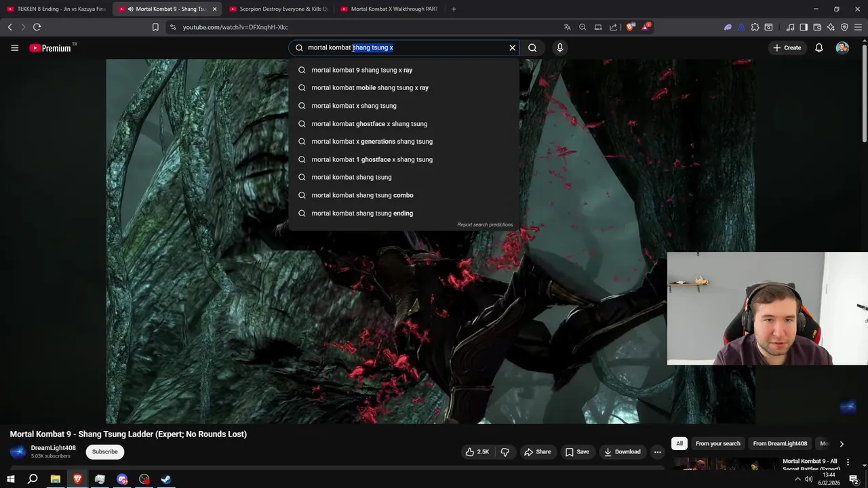Choose 'mortal kombat ghostface x shang tsung' suggestion
Image resolution: width=868 pixels, height=488 pixels.
(404, 123)
